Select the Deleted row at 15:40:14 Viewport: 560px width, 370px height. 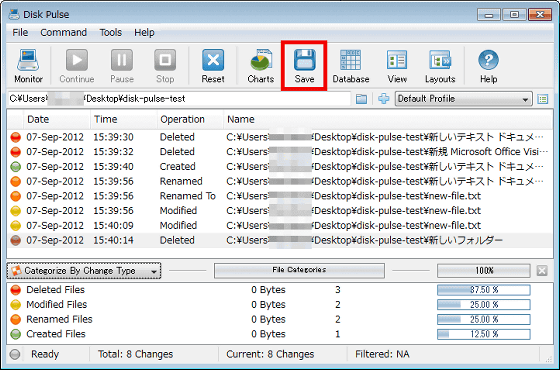click(280, 240)
